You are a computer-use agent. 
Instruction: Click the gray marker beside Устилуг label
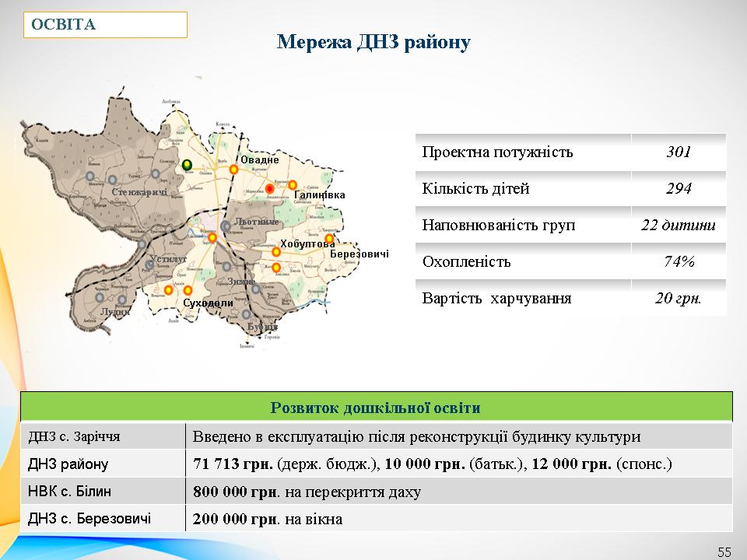tap(149, 265)
